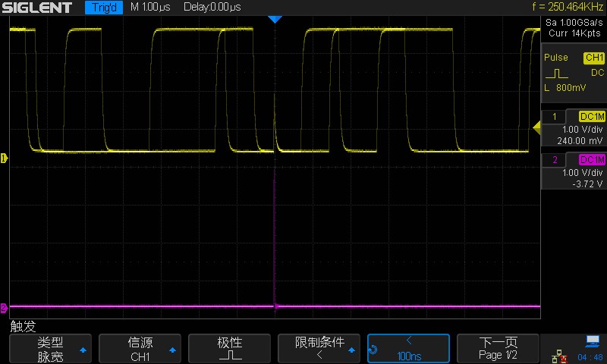The width and height of the screenshot is (607, 364).
Task: Click the blue arrow on the 类型 button
Action: 83,350
